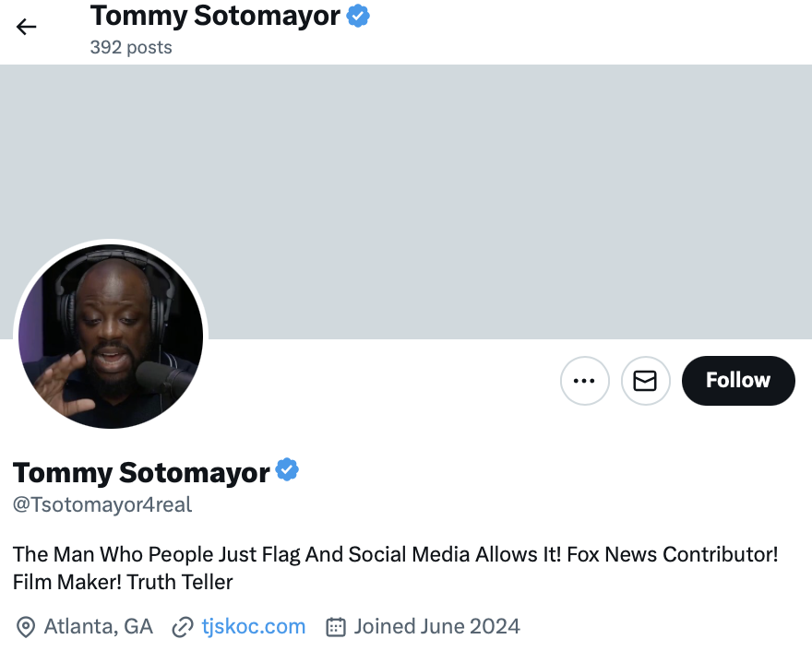Viewport: 812px width, 651px height.
Task: Click the large profile display name
Action: click(141, 472)
